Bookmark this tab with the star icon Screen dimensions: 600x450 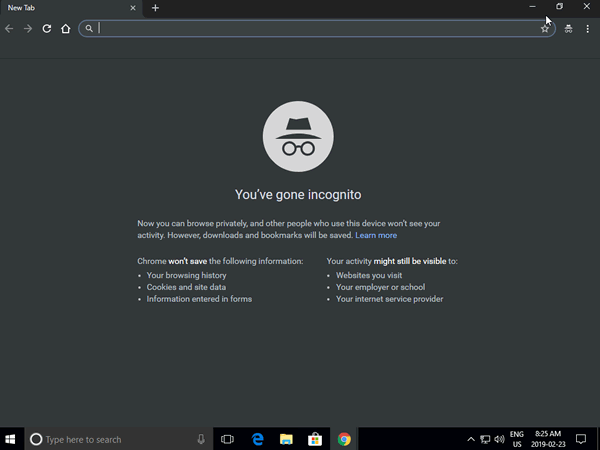(x=545, y=29)
